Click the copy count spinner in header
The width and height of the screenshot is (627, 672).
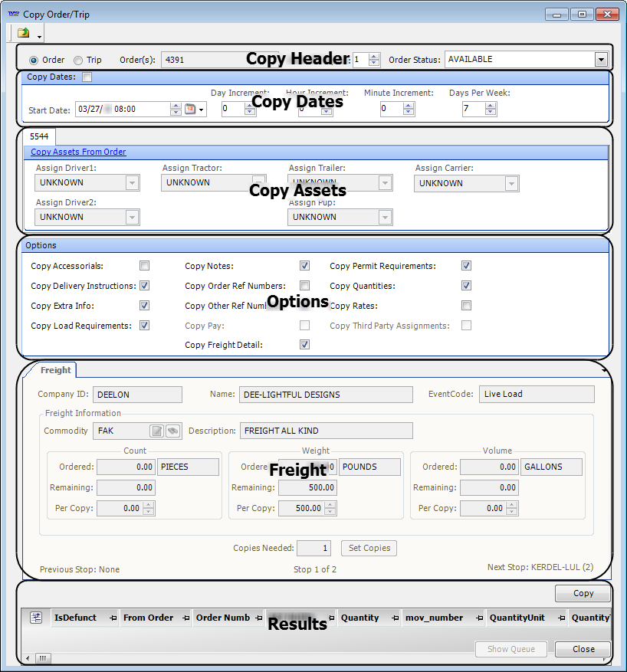coord(374,60)
